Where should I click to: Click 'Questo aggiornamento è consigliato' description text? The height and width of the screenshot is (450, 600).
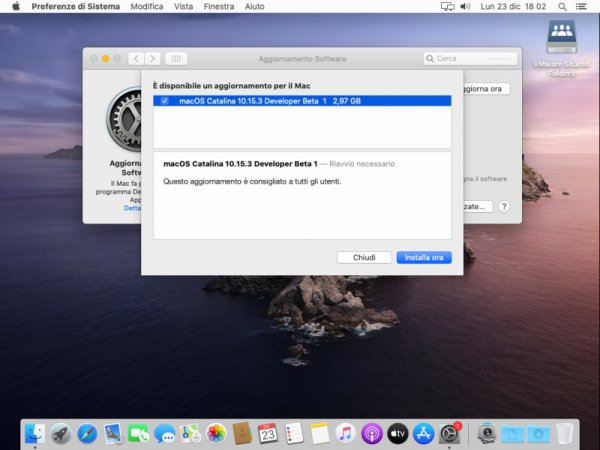pos(252,181)
